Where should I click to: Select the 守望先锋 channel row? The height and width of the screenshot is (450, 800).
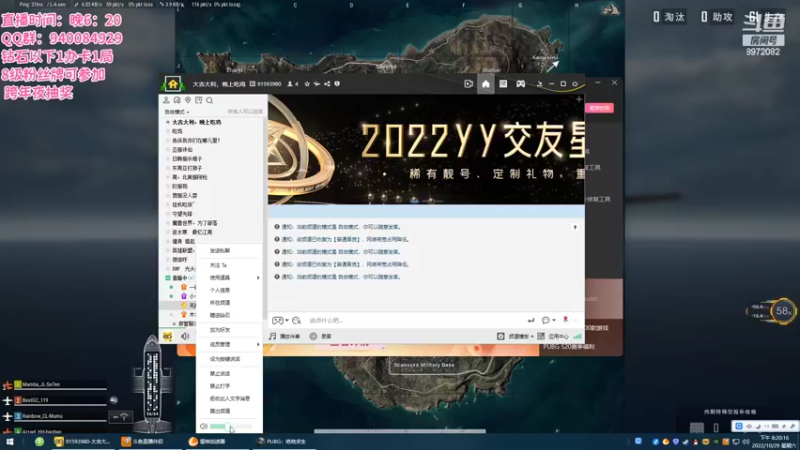(x=182, y=214)
